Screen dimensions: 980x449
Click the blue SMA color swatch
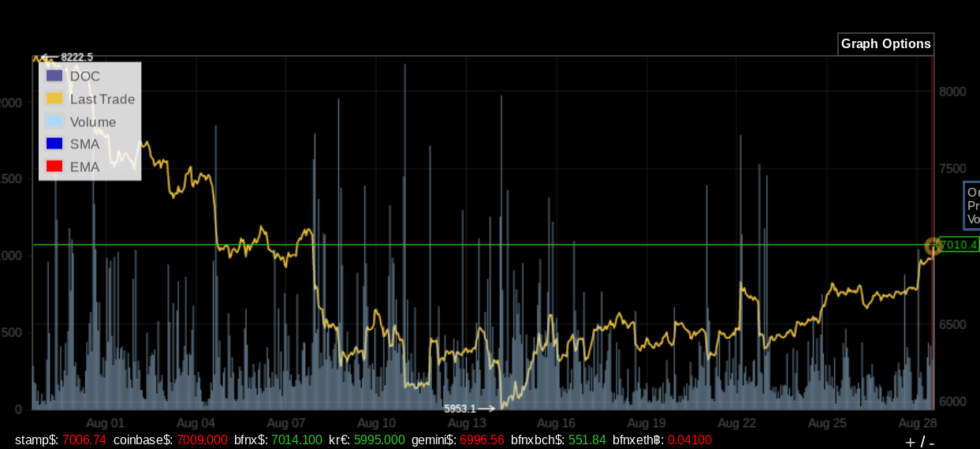tap(54, 144)
